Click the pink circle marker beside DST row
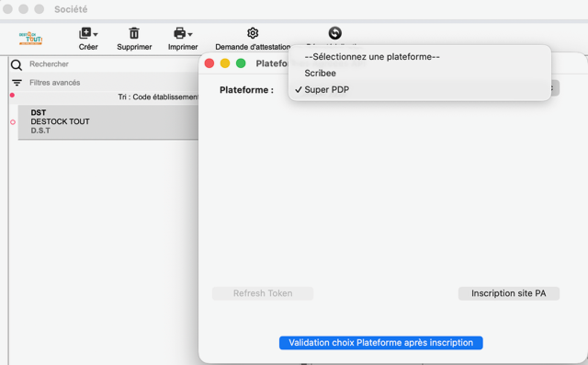 pyautogui.click(x=13, y=122)
